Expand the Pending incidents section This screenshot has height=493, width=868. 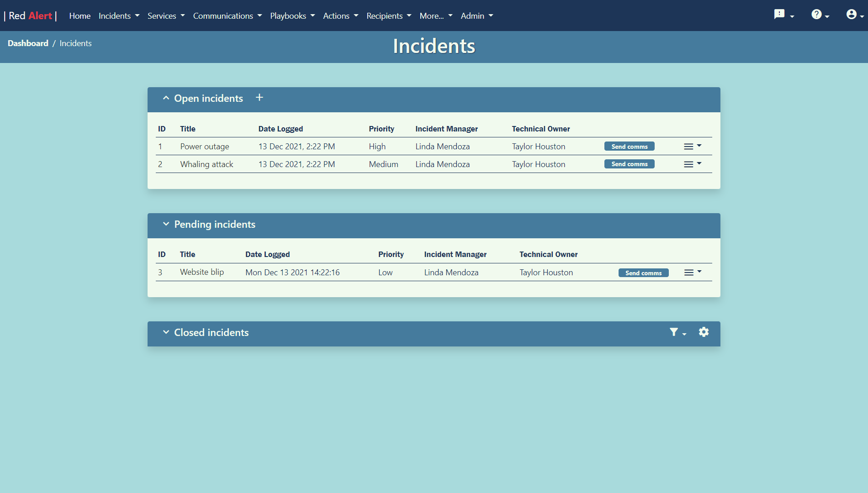[166, 224]
